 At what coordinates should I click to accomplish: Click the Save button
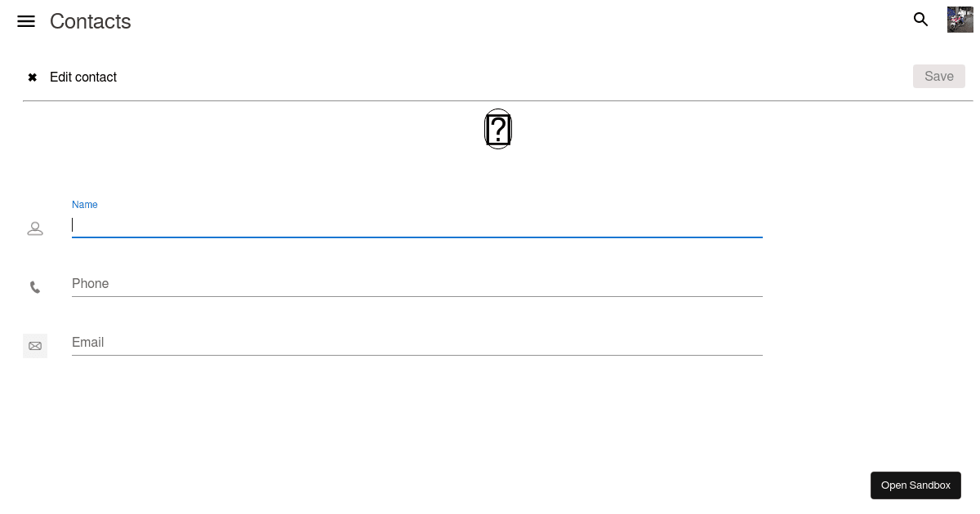tap(938, 76)
